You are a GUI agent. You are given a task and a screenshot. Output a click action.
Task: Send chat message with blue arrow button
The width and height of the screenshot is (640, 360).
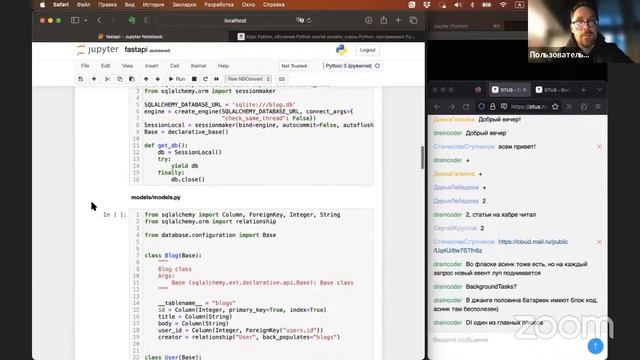pos(595,346)
